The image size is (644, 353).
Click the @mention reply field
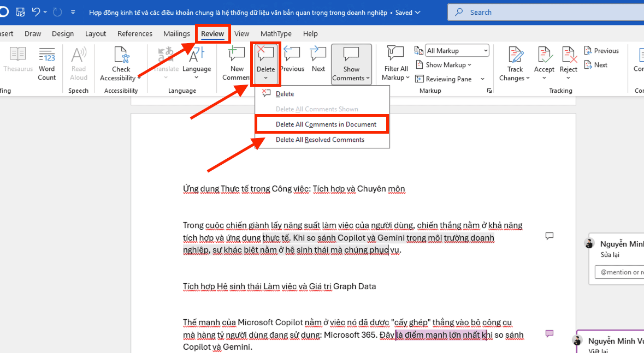[x=620, y=272]
